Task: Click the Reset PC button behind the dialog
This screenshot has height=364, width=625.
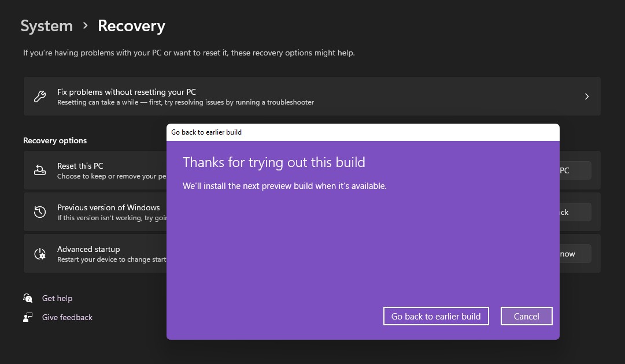Action: pos(575,170)
